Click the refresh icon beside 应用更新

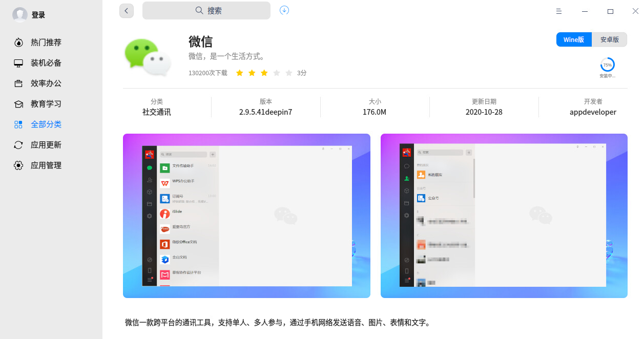click(18, 145)
